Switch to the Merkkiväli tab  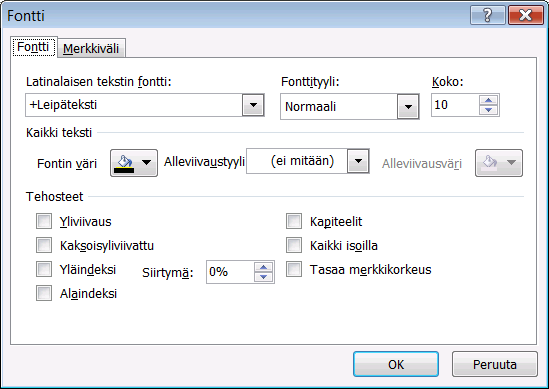point(91,48)
